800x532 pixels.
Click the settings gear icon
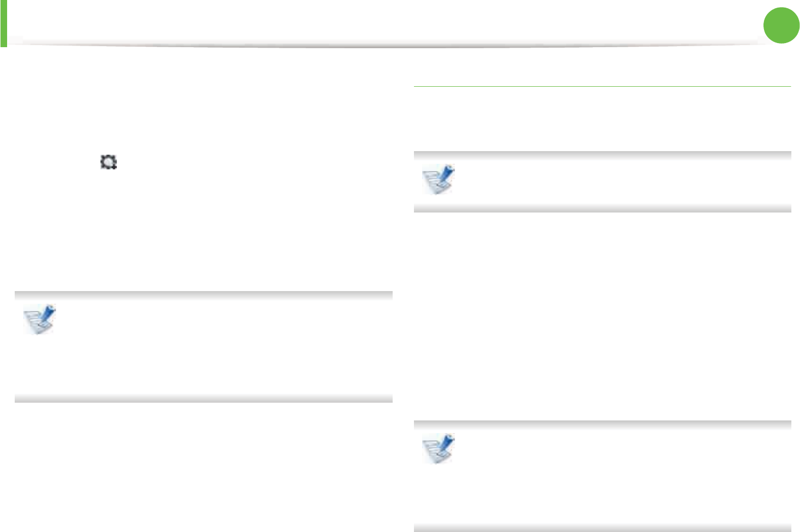[x=109, y=162]
